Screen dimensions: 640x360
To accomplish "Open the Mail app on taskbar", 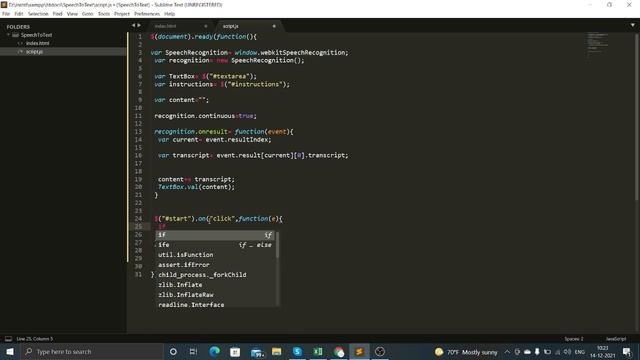I will (256, 351).
